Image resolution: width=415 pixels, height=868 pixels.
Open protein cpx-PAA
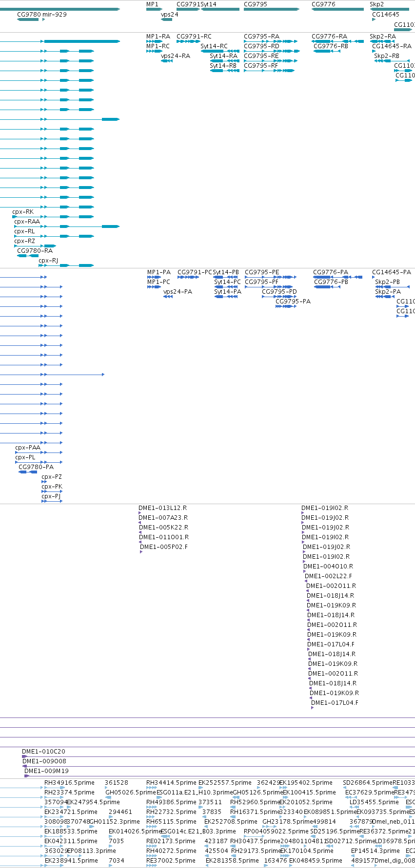[28, 448]
